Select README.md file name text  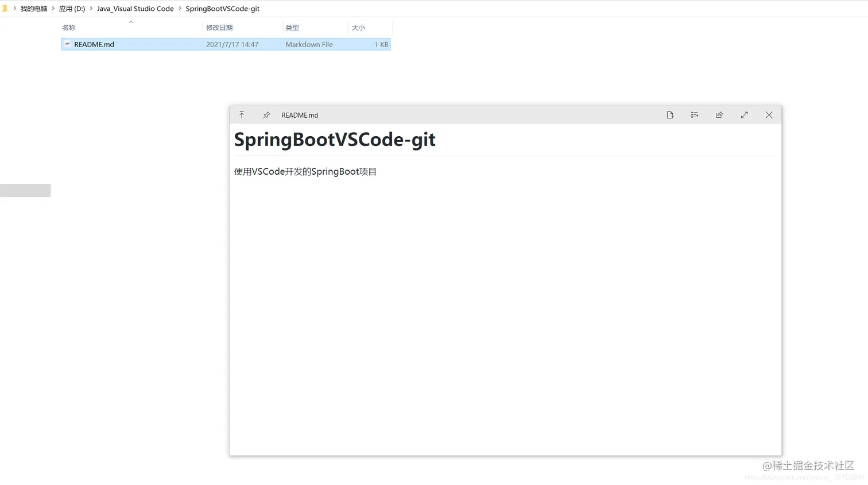click(x=94, y=44)
